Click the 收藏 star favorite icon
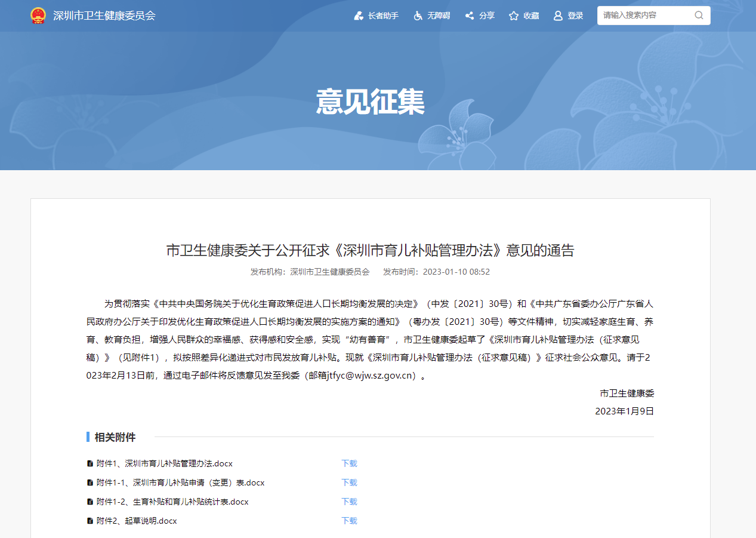Viewport: 756px width, 538px height. 514,16
